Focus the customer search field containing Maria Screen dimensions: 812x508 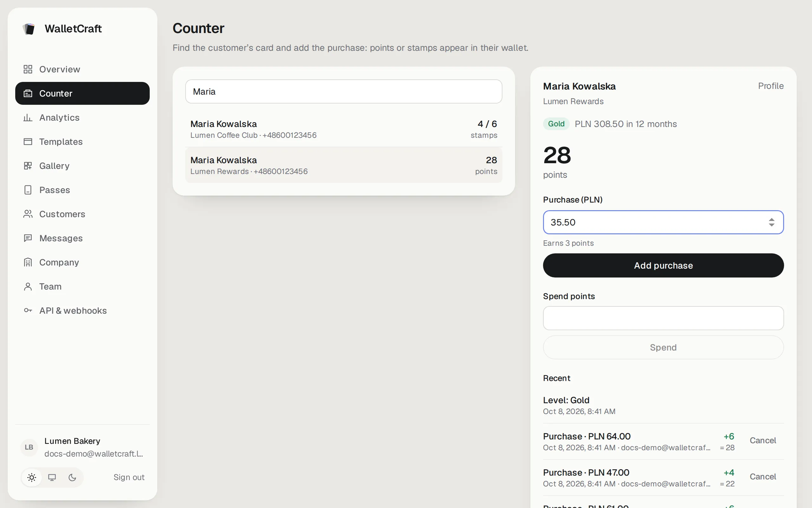344,91
